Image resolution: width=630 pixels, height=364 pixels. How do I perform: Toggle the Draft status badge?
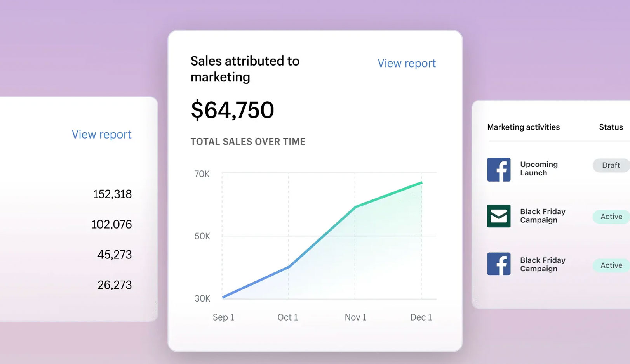610,165
